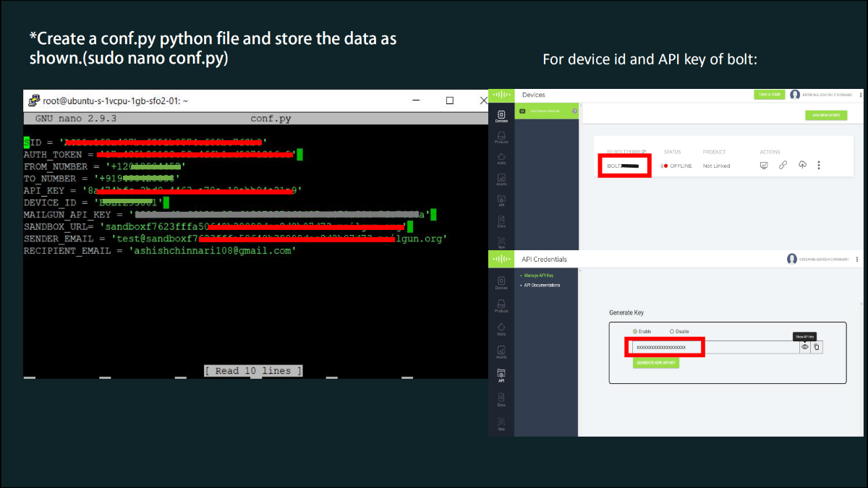Click the user avatar on Devices page
The width and height of the screenshot is (868, 488).
(795, 95)
